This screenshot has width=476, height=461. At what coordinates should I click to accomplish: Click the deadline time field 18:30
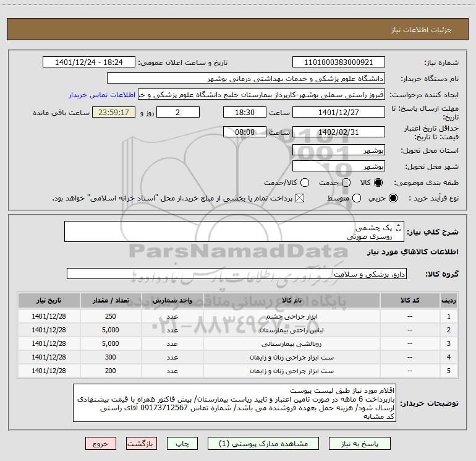pyautogui.click(x=245, y=112)
